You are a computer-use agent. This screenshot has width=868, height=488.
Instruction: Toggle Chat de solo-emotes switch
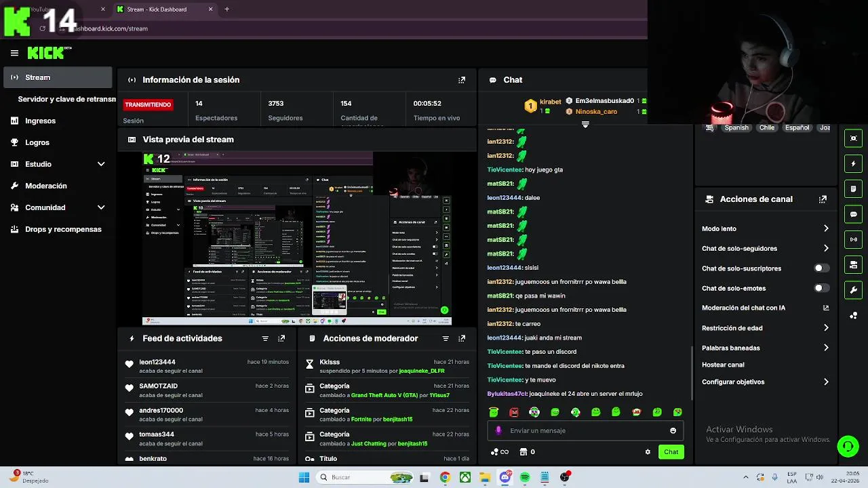(x=821, y=288)
